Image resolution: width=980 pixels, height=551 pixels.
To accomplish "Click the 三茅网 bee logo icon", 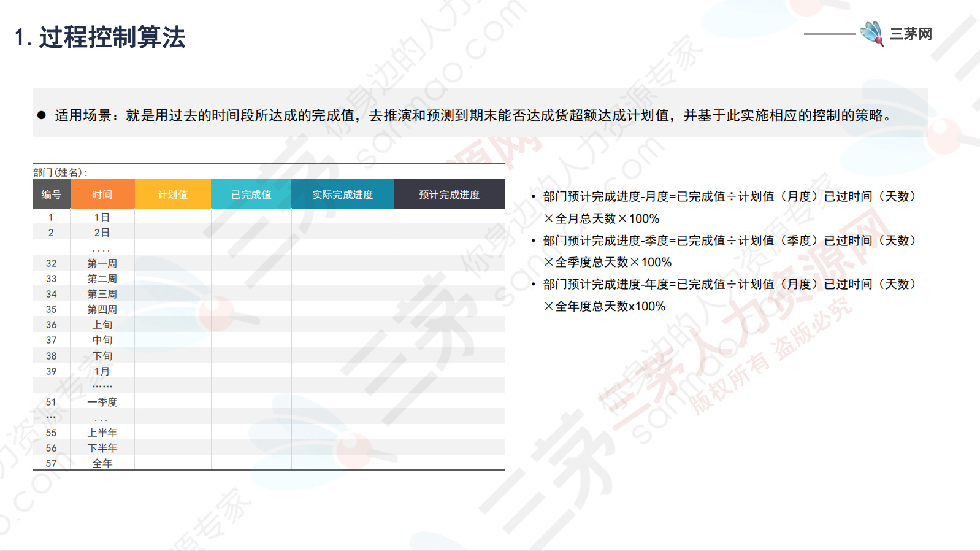I will [871, 33].
